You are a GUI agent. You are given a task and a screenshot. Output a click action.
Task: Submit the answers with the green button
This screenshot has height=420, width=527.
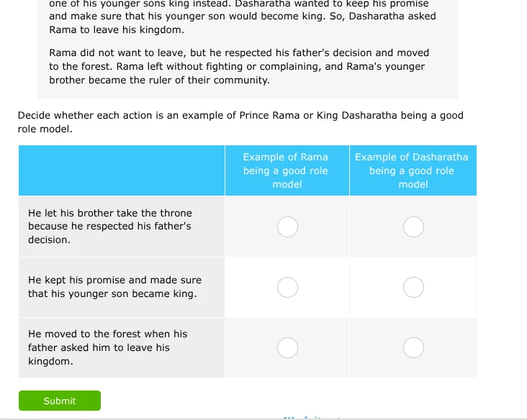pyautogui.click(x=60, y=401)
